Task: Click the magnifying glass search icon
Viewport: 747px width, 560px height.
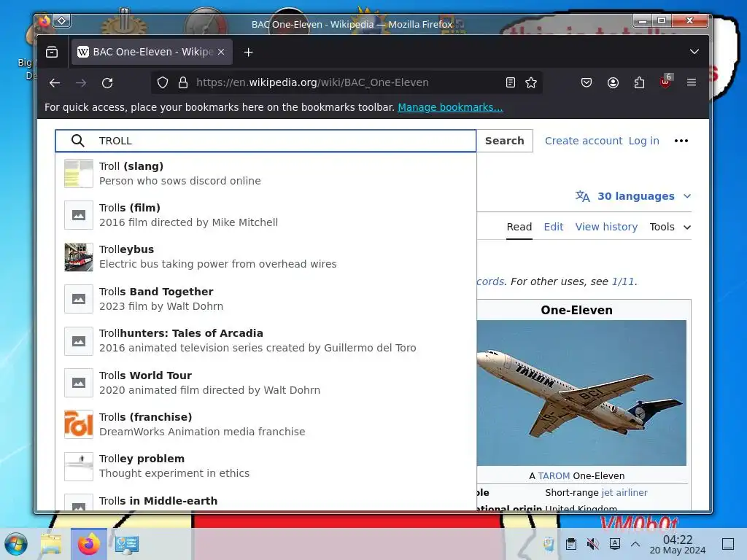Action: pos(77,141)
